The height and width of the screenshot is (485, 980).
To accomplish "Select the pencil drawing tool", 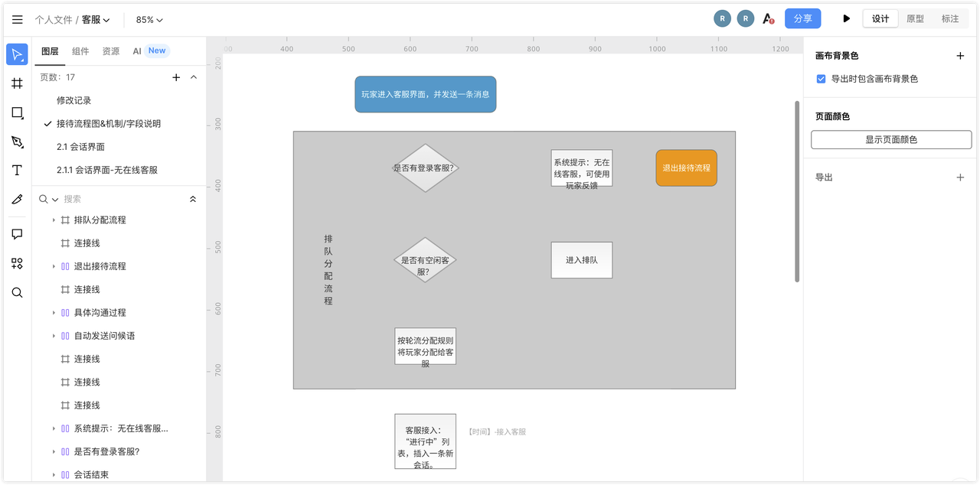I will point(17,199).
